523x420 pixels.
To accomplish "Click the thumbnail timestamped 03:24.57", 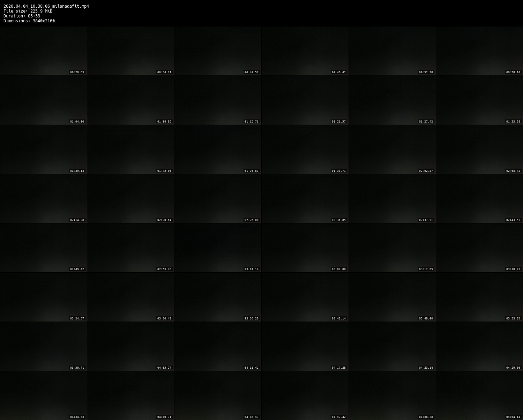I will coord(43,297).
